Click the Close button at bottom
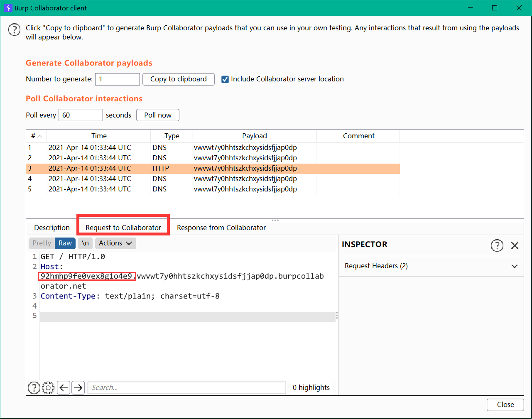532x419 pixels. 505,404
